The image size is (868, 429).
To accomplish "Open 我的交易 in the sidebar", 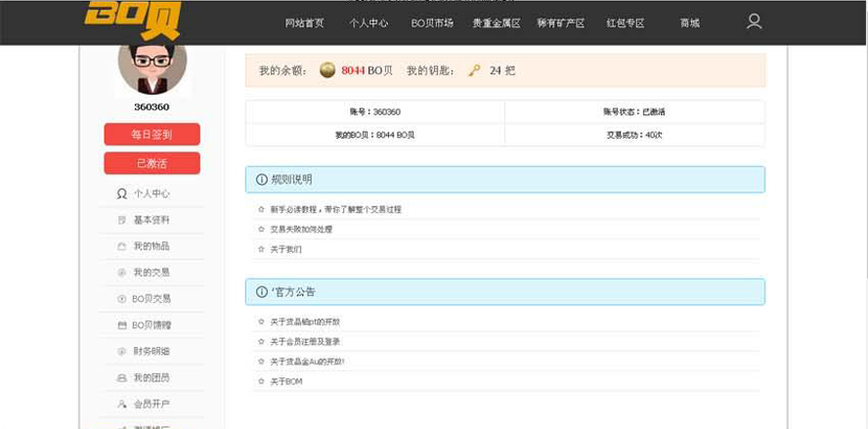I will tap(152, 273).
